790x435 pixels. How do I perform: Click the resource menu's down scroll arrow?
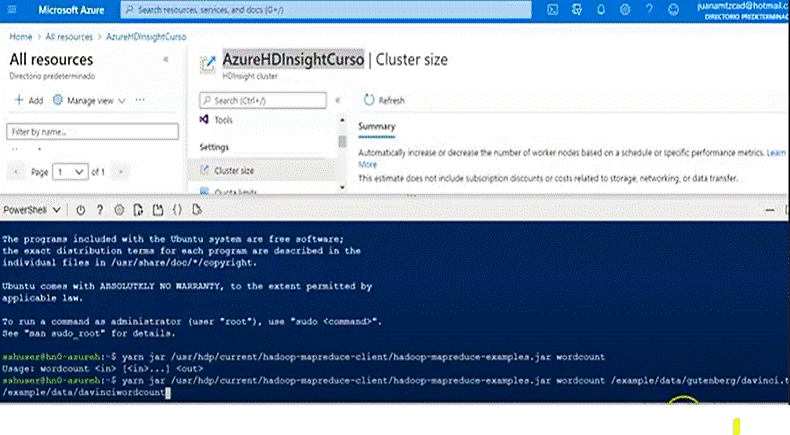(343, 188)
